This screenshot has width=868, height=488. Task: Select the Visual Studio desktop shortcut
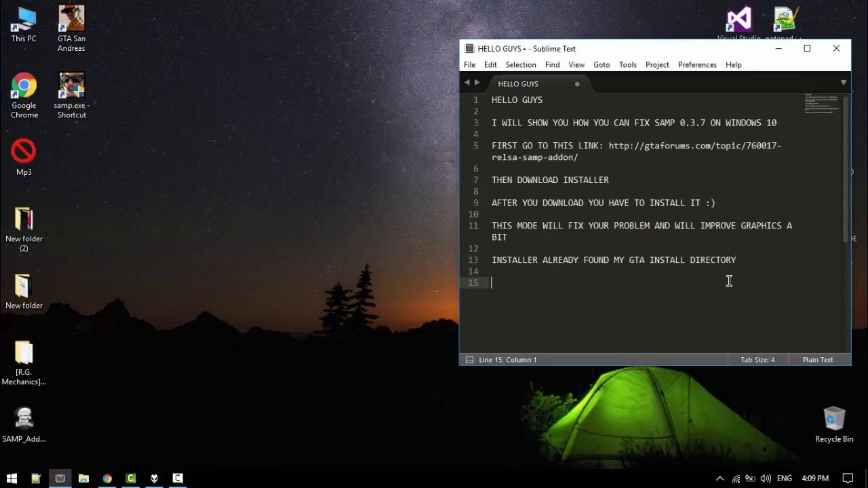pos(739,24)
